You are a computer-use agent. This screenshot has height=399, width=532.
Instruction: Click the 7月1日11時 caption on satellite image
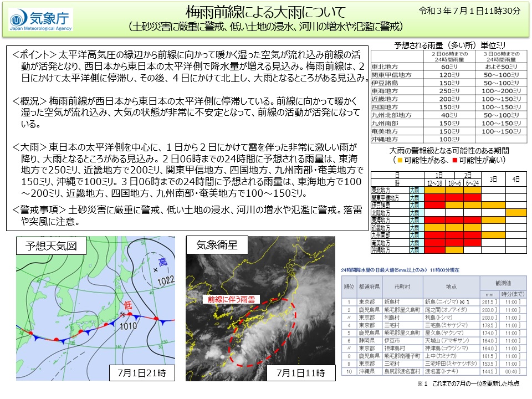(301, 373)
